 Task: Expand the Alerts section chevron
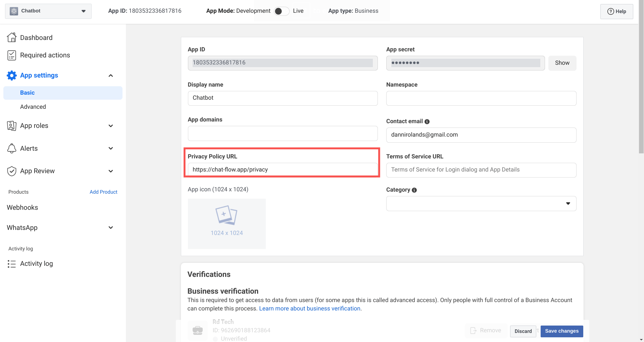tap(111, 148)
